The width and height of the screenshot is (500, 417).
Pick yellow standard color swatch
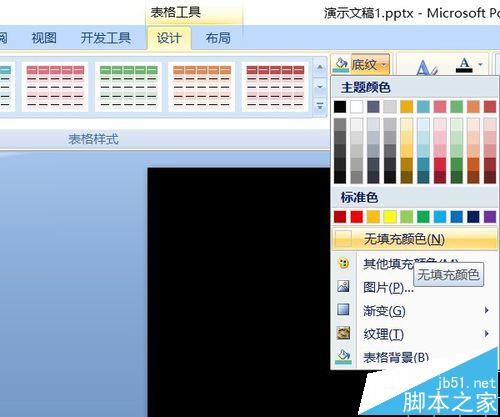[390, 217]
